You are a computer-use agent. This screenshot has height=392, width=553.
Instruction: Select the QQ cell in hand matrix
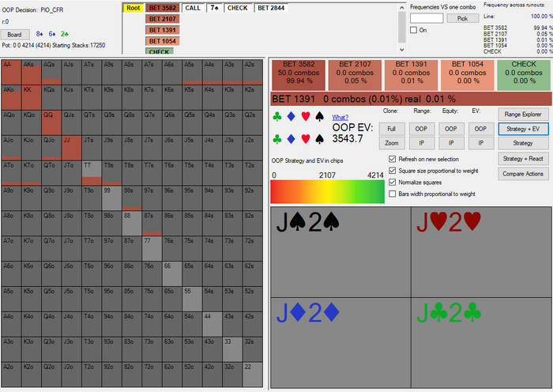coord(51,122)
